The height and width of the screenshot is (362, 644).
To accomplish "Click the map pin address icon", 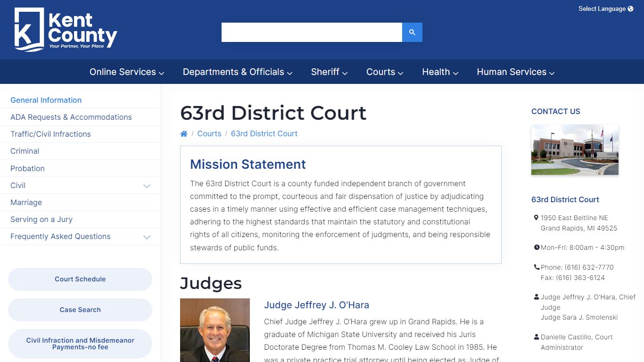I will [536, 218].
